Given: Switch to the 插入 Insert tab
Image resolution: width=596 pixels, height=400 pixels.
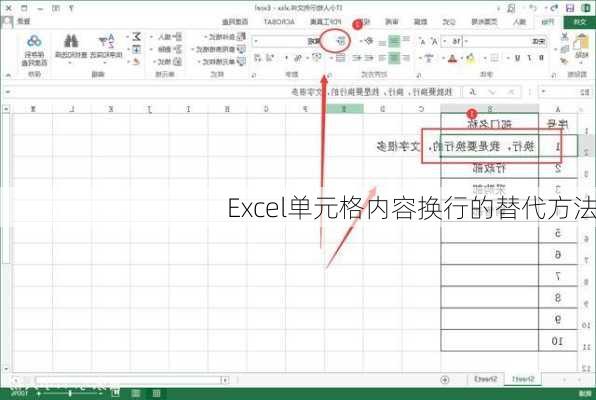Looking at the screenshot, I should pyautogui.click(x=519, y=22).
